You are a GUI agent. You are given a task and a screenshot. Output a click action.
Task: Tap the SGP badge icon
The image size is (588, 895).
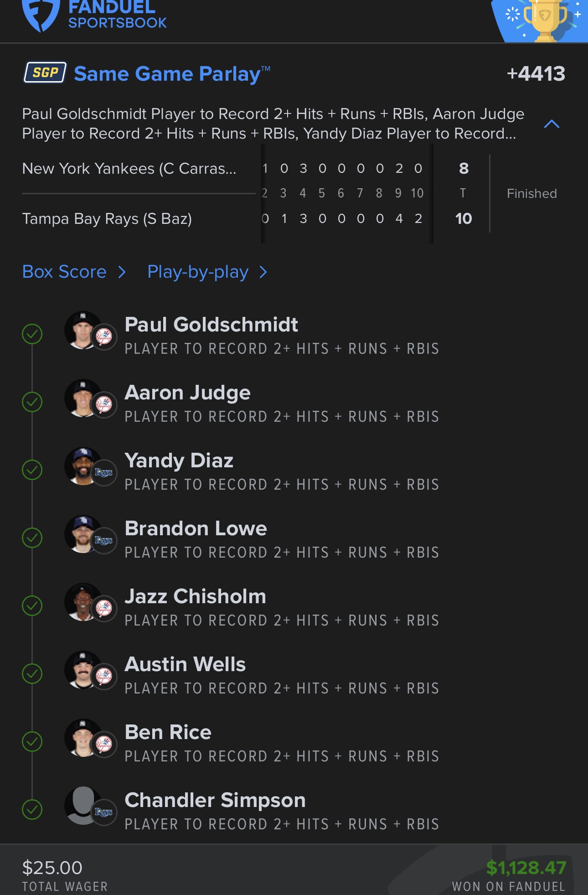(45, 72)
